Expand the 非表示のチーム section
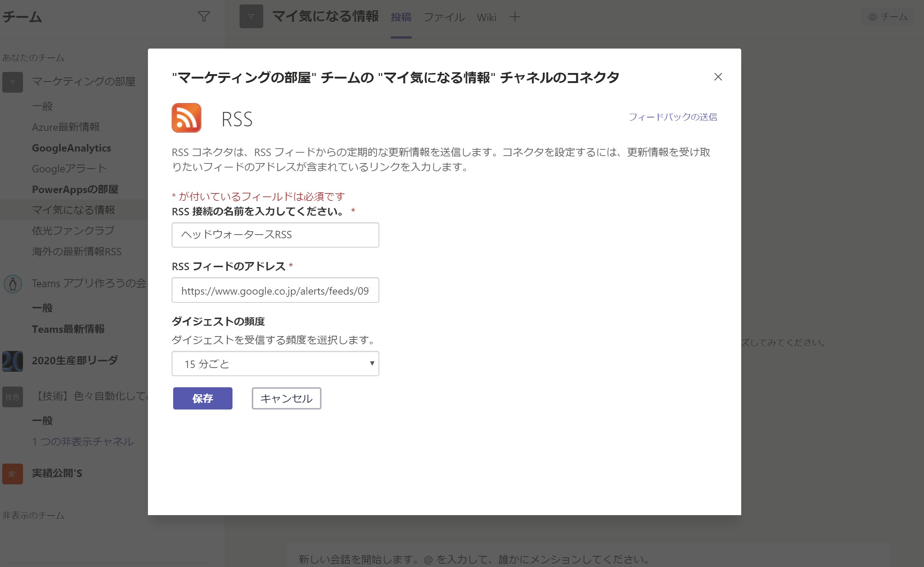 32,515
